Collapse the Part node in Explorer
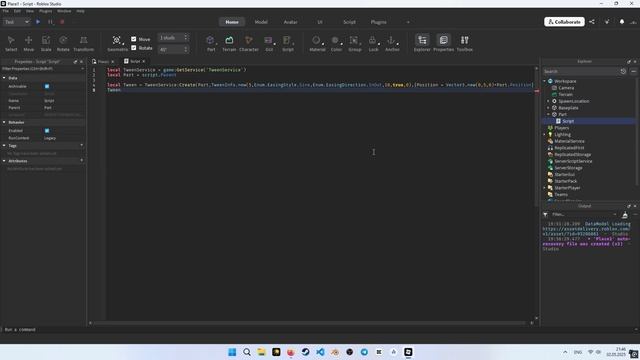 (x=549, y=114)
